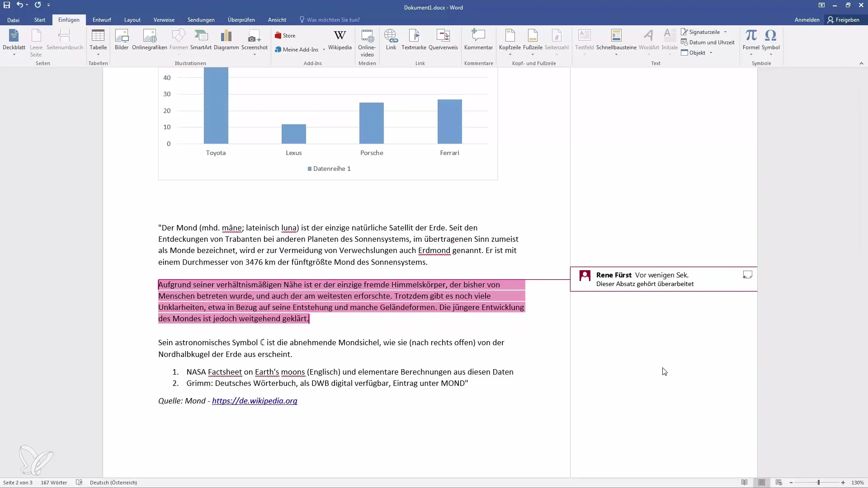Switch to the Sendungen tab
This screenshot has width=868, height=488.
tap(201, 20)
